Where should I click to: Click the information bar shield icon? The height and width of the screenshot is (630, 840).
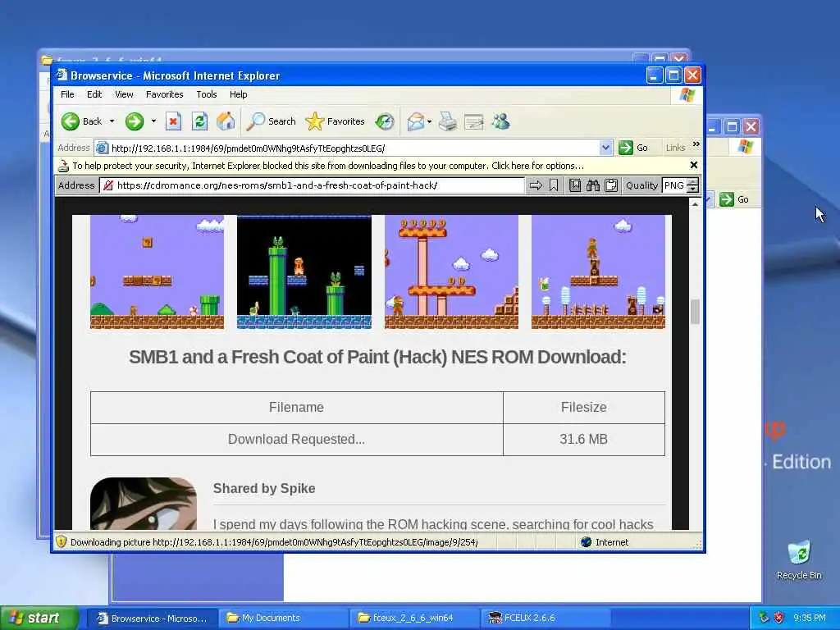coord(63,166)
